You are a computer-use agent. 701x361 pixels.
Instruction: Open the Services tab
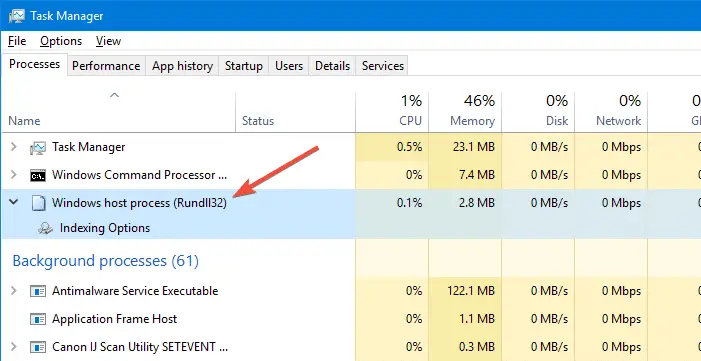[x=383, y=66]
